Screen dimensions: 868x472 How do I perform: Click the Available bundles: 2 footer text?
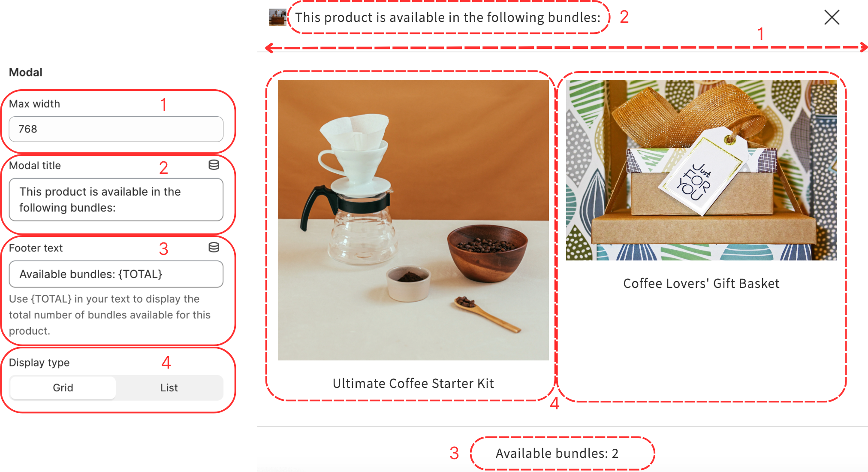557,454
